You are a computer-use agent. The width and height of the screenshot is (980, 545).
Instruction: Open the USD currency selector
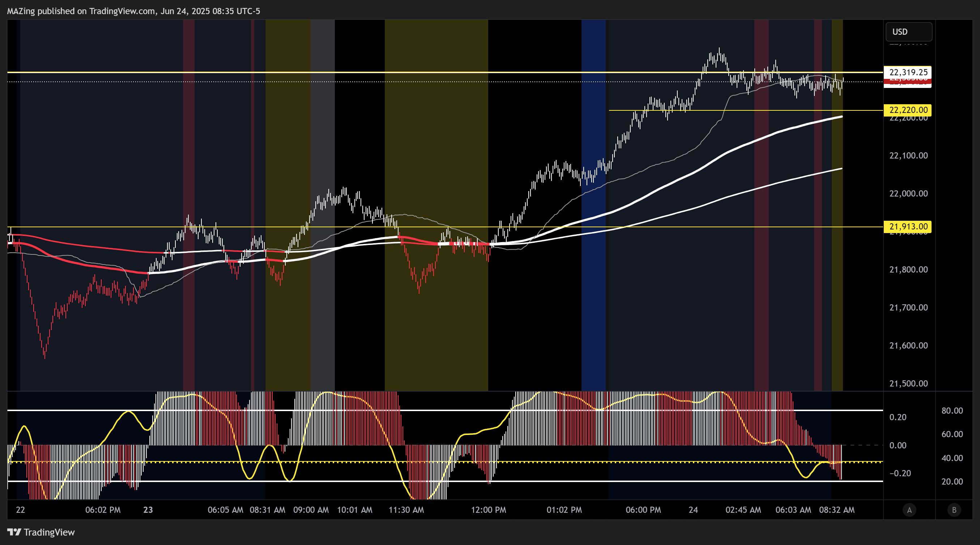pyautogui.click(x=908, y=31)
